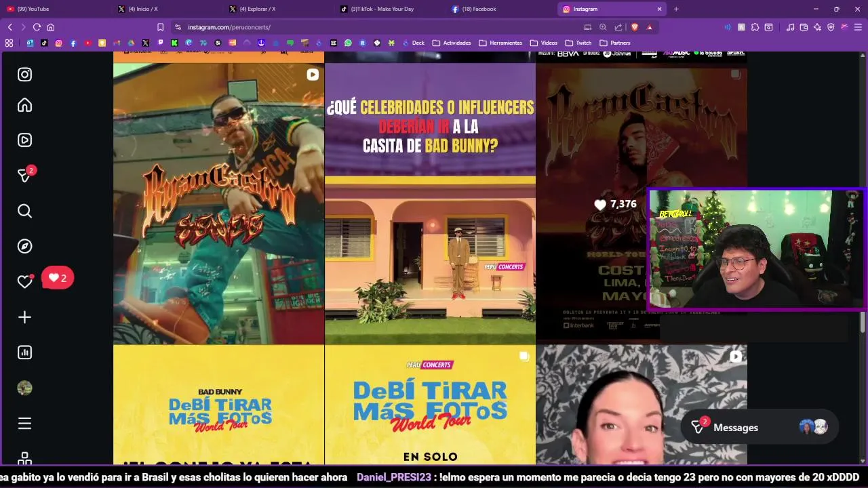Open Brave Leo AI sparkle icon

pos(817,27)
